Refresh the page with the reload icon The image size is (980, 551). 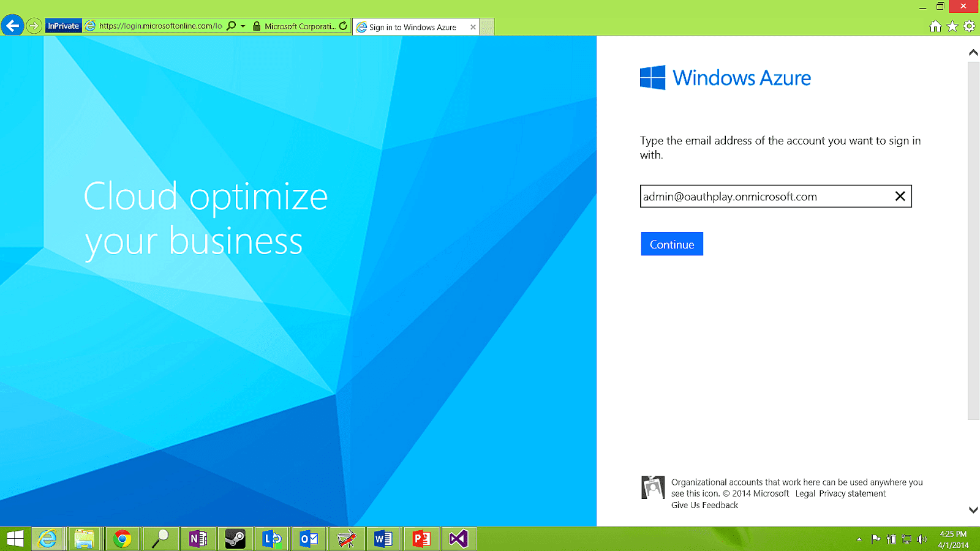point(343,26)
